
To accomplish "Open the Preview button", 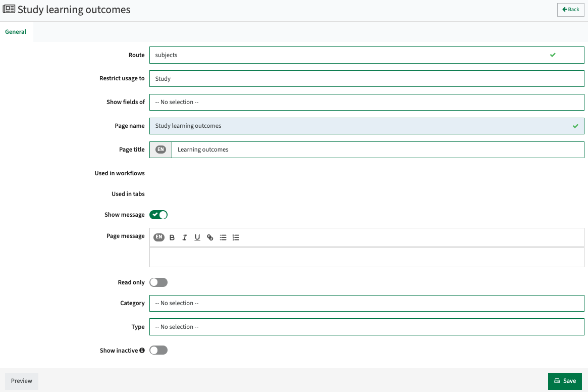I will pyautogui.click(x=21, y=381).
